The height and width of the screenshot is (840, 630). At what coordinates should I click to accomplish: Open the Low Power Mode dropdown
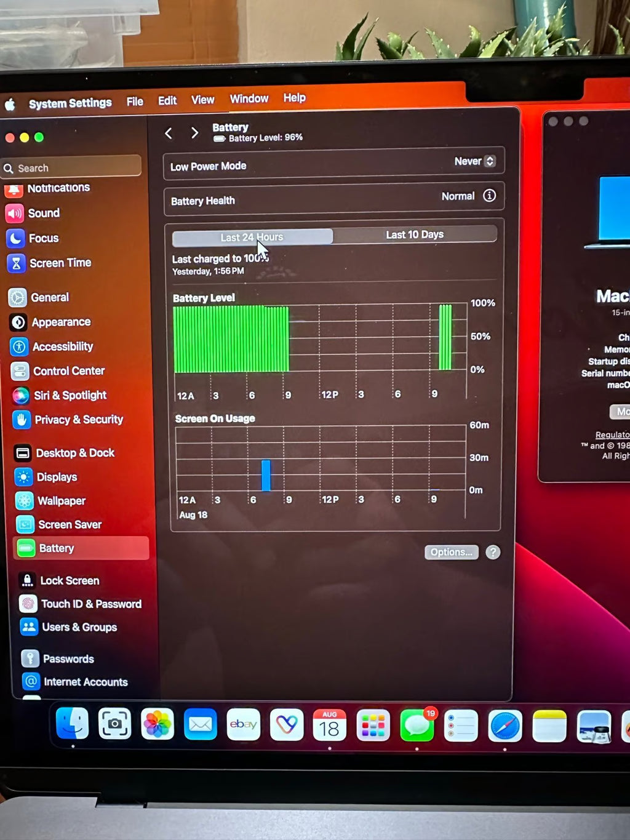(472, 161)
